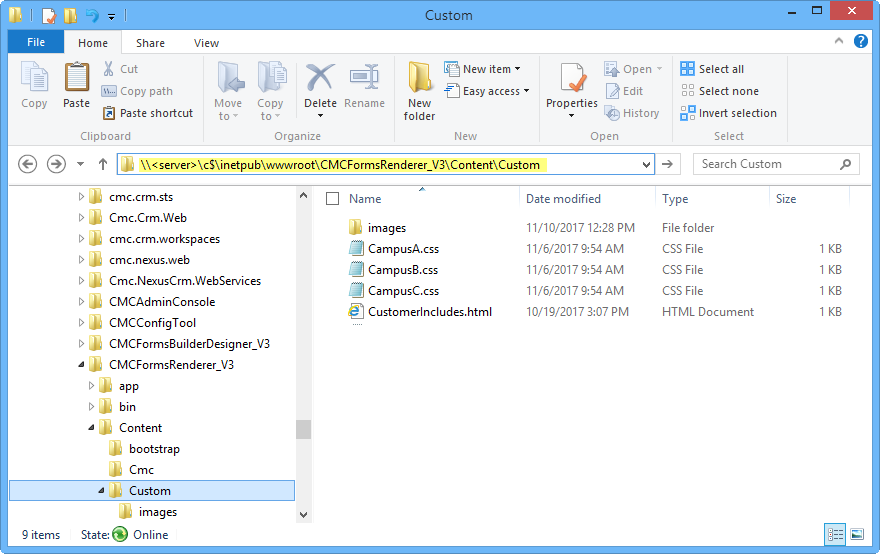The width and height of the screenshot is (880, 554).
Task: Sort by the Name column header
Action: (365, 199)
